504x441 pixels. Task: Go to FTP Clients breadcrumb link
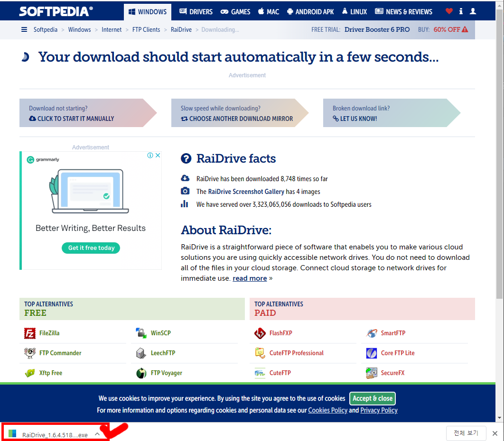click(x=146, y=29)
